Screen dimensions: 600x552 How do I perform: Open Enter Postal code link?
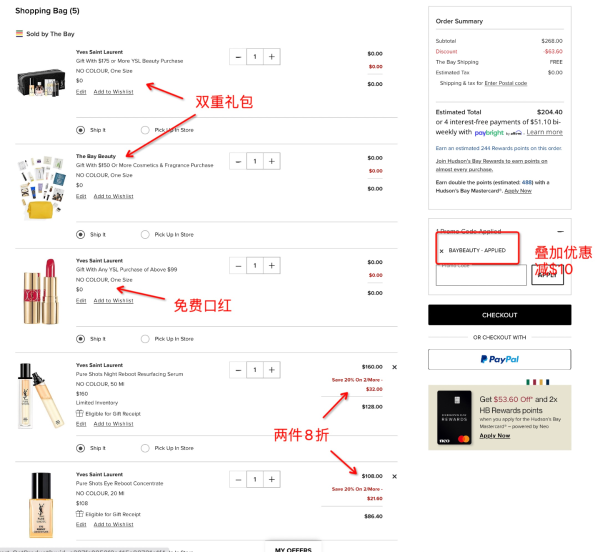505,83
